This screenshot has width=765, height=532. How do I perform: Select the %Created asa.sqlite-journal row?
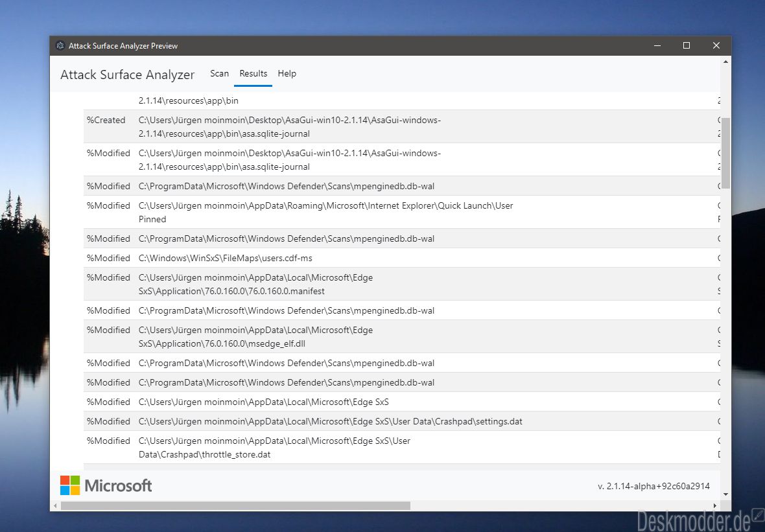pyautogui.click(x=402, y=127)
